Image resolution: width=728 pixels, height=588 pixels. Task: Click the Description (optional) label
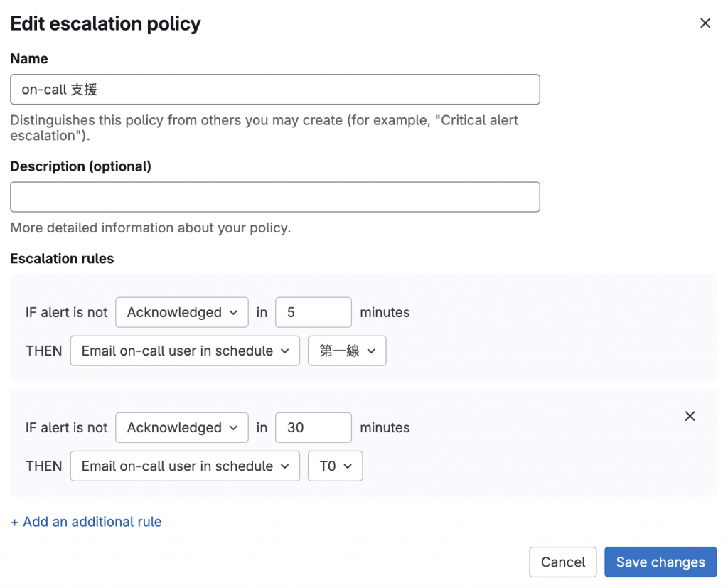[x=80, y=166]
